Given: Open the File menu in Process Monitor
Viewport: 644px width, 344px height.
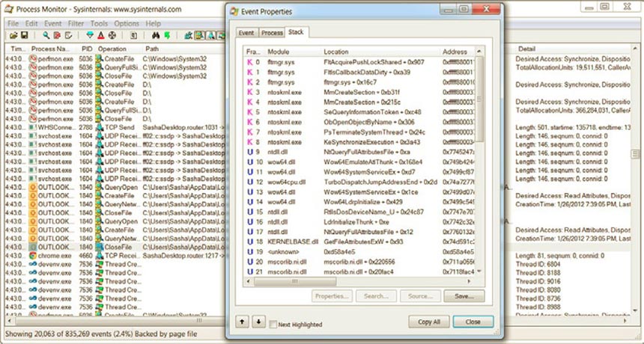Looking at the screenshot, I should click(x=13, y=23).
